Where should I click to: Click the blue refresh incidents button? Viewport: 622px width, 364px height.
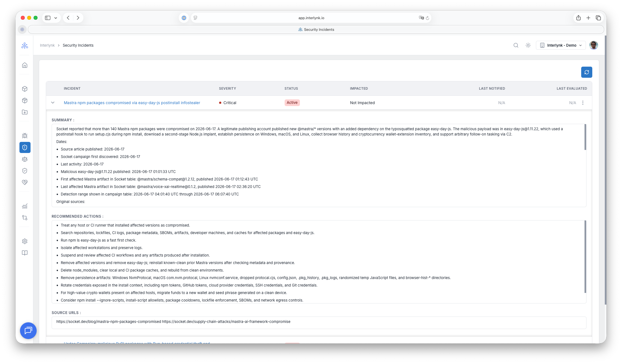click(x=586, y=72)
